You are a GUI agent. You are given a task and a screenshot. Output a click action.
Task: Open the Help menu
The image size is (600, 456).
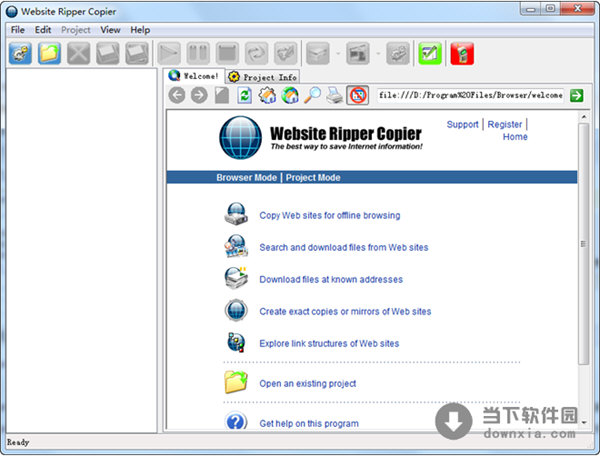point(140,30)
